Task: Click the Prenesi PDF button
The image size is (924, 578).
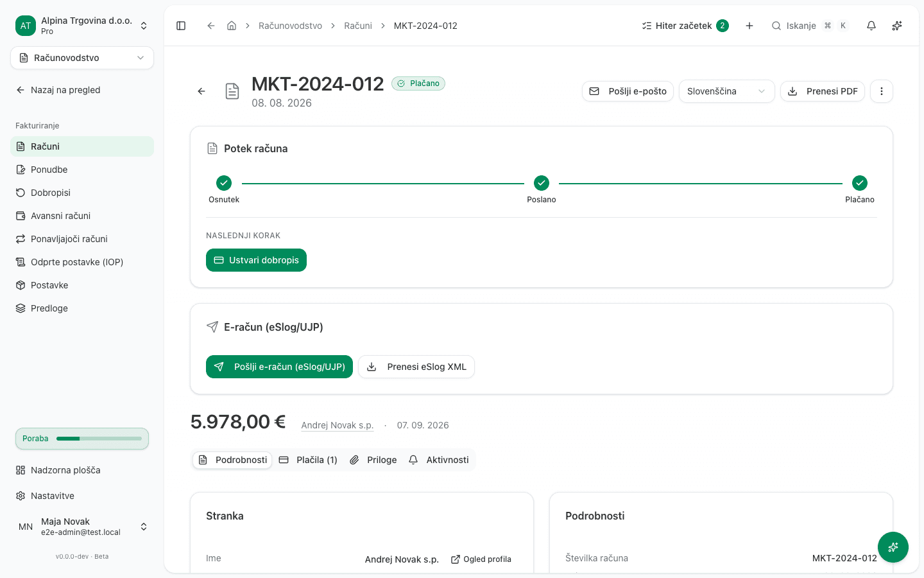Action: pos(823,91)
